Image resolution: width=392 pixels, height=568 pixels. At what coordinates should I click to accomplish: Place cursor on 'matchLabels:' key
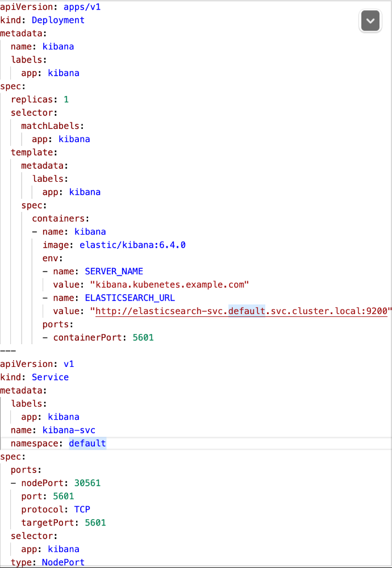pyautogui.click(x=52, y=126)
